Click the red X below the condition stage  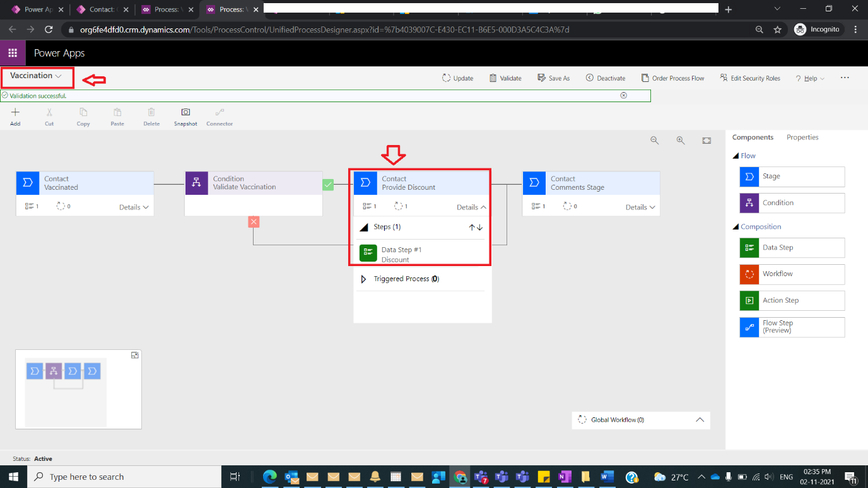point(254,221)
